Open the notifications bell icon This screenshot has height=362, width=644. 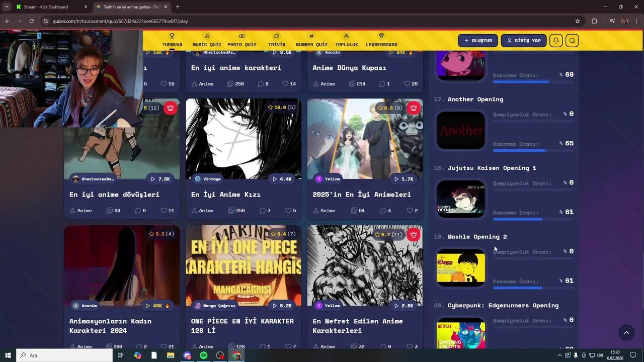click(556, 41)
